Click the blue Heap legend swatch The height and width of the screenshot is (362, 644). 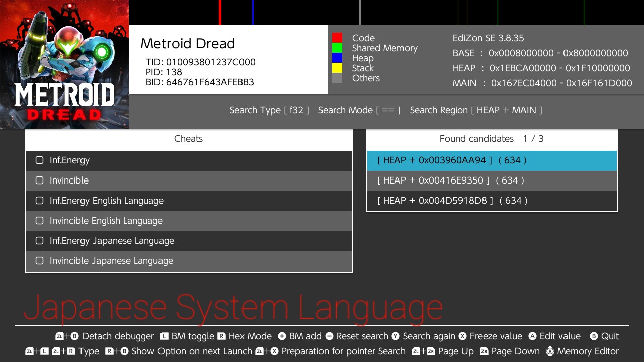click(337, 58)
